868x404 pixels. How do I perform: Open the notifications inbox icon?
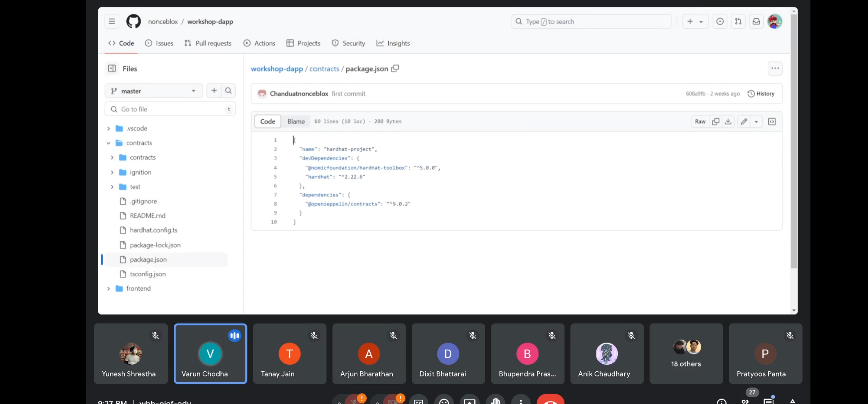[x=756, y=21]
